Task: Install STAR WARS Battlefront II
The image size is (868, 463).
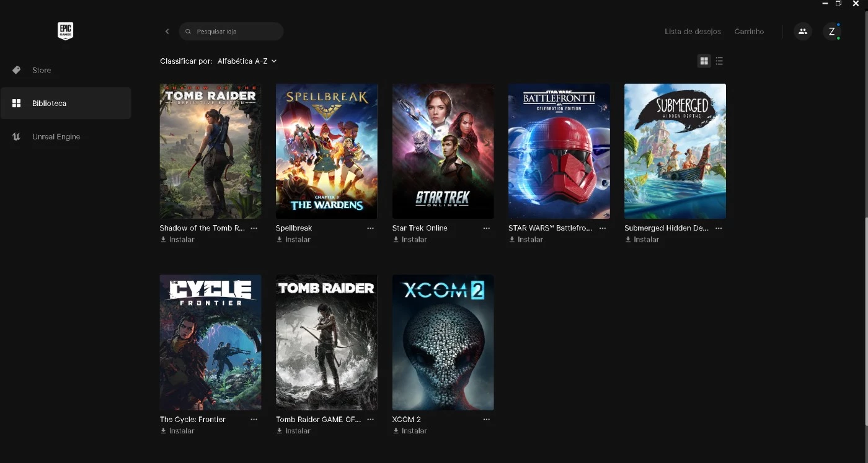Action: click(x=526, y=239)
